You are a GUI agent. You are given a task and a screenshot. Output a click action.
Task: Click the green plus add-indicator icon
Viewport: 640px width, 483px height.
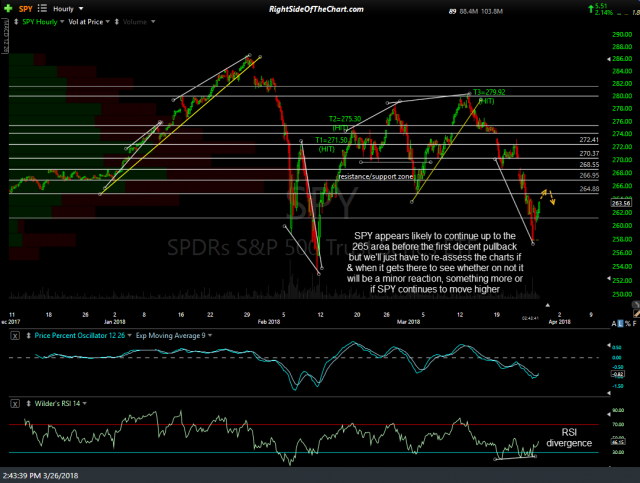(8, 9)
